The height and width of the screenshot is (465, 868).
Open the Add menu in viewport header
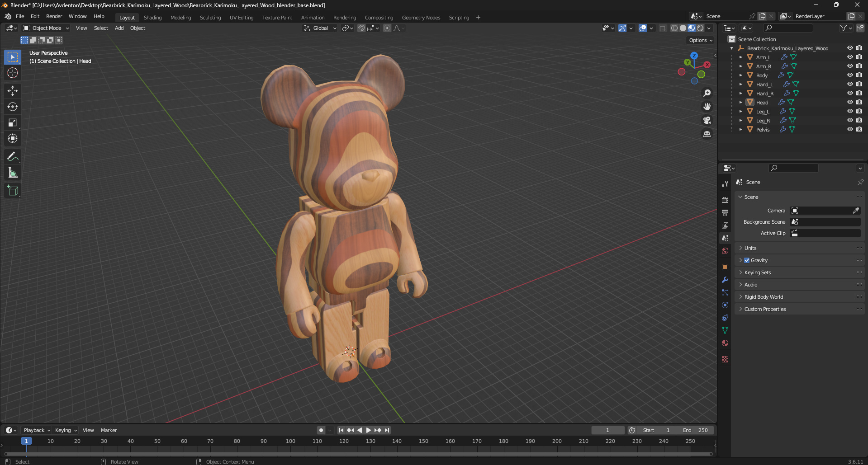click(119, 28)
